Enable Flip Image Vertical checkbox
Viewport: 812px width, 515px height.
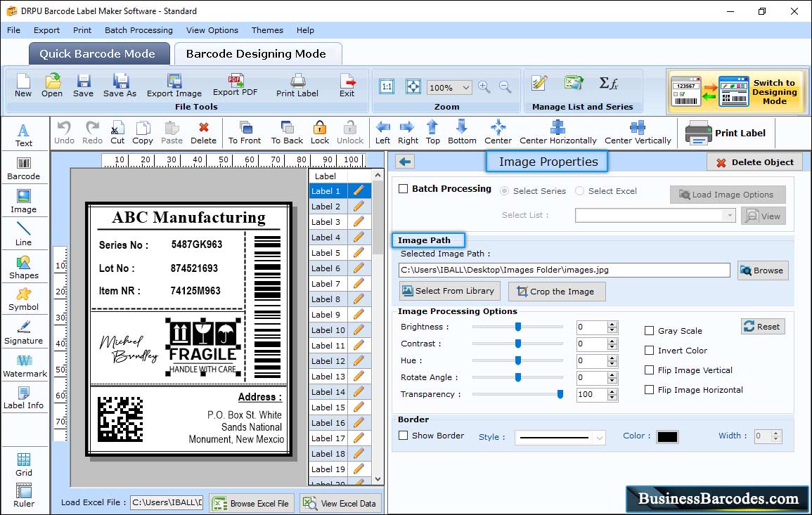coord(649,370)
